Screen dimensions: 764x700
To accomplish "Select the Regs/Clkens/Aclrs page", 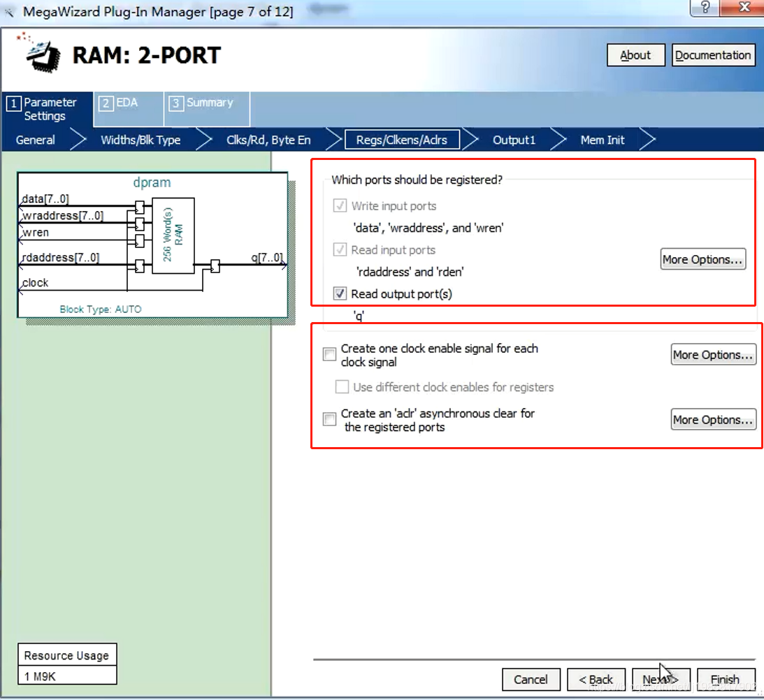I will [x=402, y=140].
